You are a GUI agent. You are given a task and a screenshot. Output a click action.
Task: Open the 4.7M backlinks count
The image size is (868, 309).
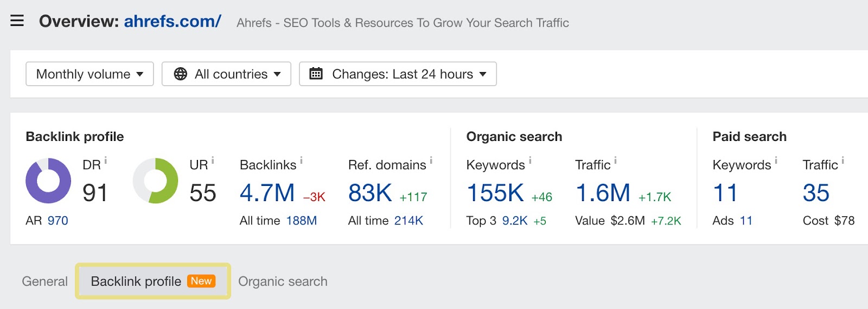coord(267,193)
